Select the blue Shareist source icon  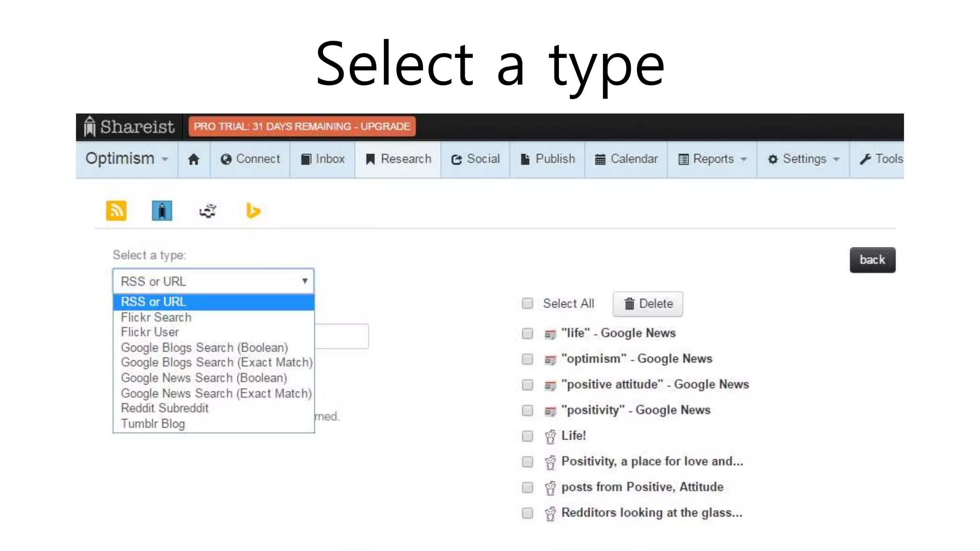162,210
